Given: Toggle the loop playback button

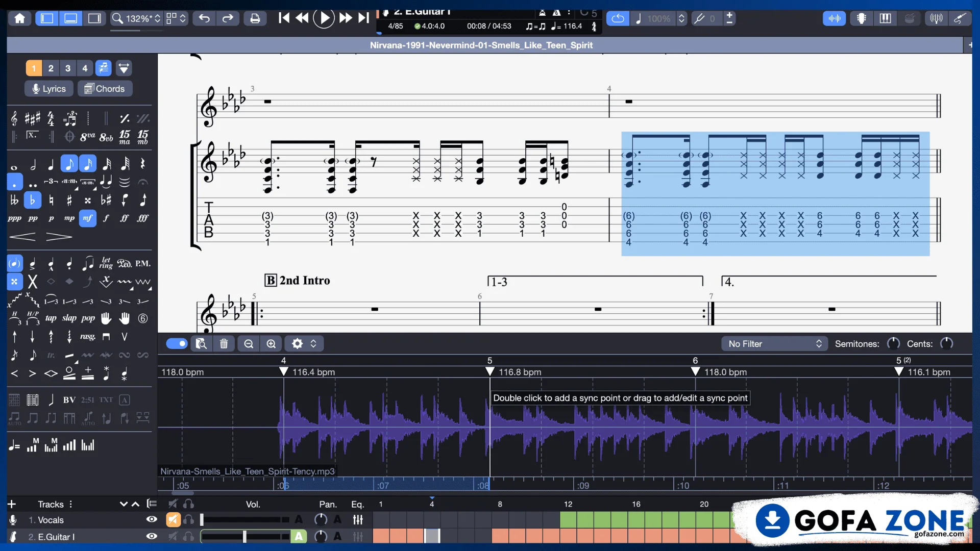Looking at the screenshot, I should 618,18.
